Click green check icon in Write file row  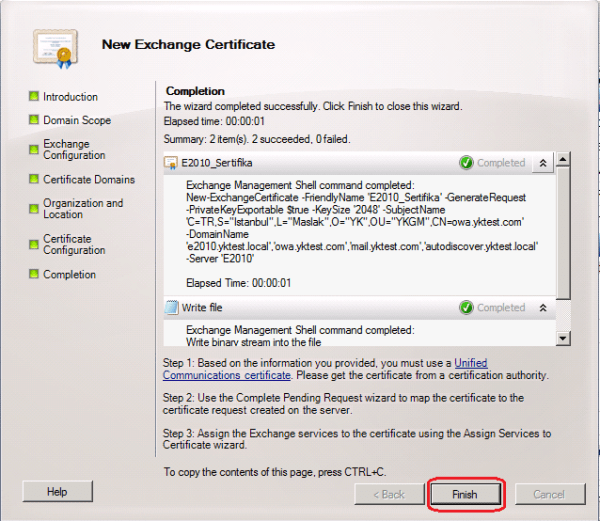[466, 308]
